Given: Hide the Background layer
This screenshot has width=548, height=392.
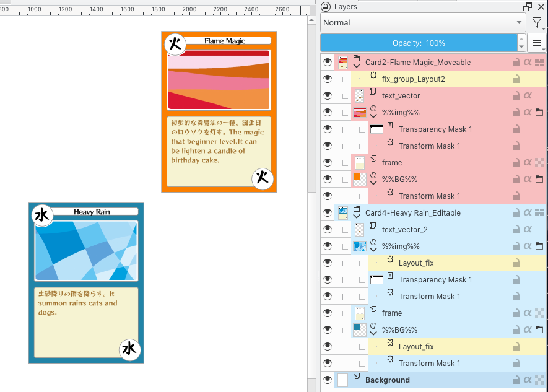Looking at the screenshot, I should pyautogui.click(x=328, y=380).
